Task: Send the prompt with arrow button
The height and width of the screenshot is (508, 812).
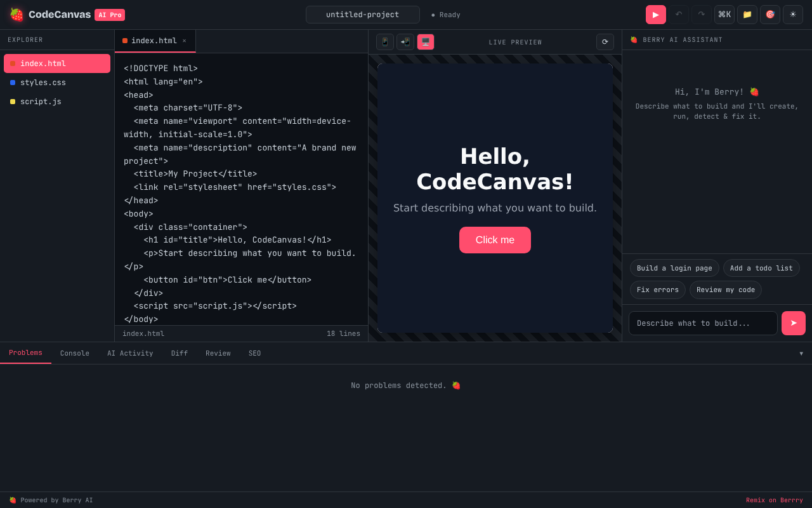Action: coord(794,323)
